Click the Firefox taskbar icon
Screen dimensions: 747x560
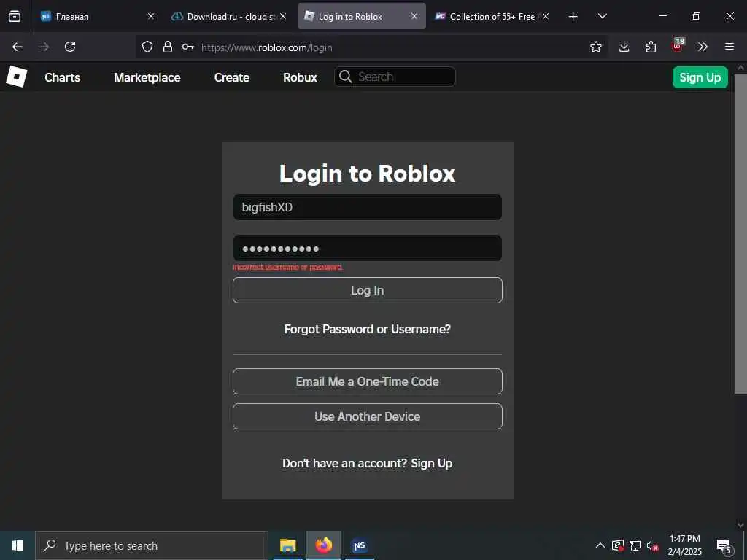pos(323,545)
